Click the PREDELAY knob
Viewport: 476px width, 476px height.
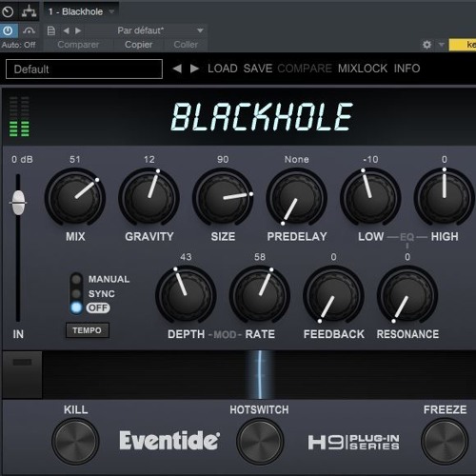click(296, 197)
